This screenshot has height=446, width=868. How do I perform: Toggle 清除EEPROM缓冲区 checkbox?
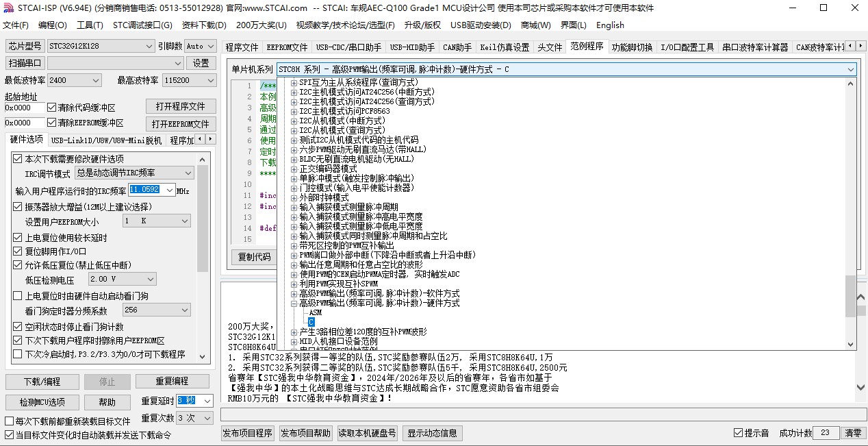point(52,123)
